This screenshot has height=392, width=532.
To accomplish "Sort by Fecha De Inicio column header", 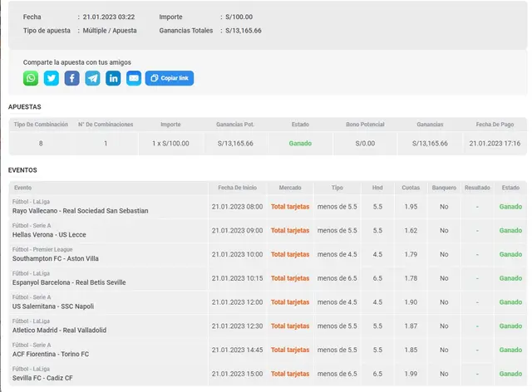I will pyautogui.click(x=237, y=188).
